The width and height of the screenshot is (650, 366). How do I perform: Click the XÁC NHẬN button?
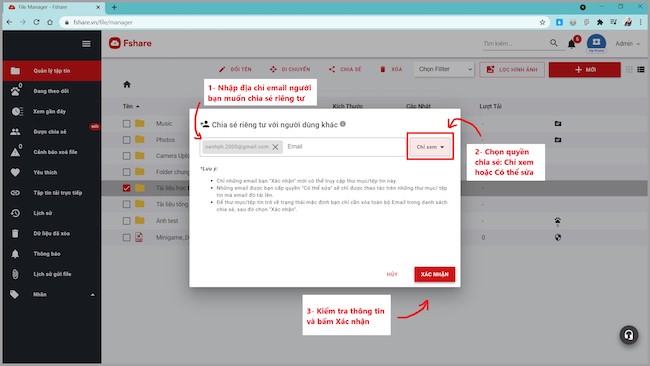[434, 274]
